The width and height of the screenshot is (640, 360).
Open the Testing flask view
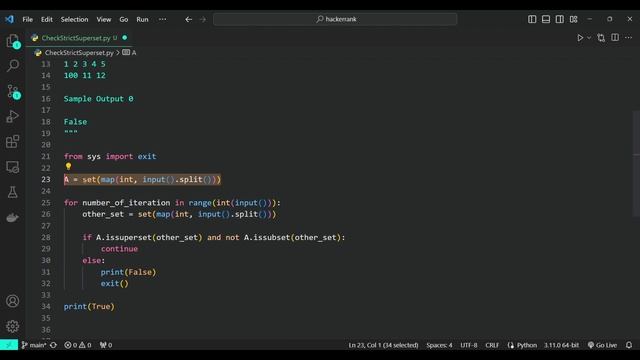(x=13, y=192)
